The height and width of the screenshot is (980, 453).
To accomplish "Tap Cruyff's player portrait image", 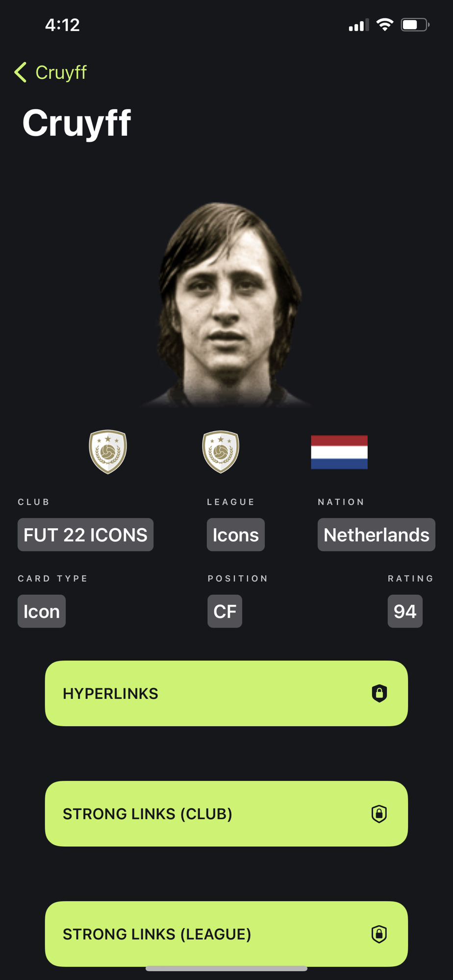I will (x=226, y=305).
